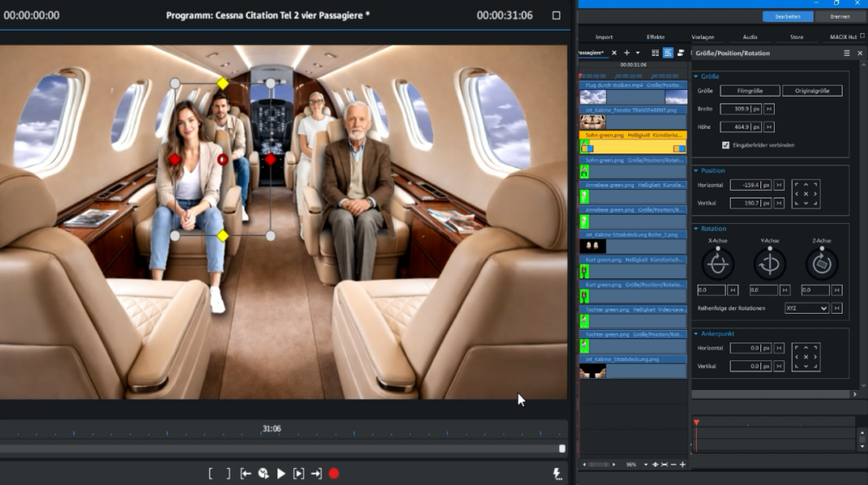Rotate using the Z-Achse dial
This screenshot has width=868, height=485.
click(821, 264)
